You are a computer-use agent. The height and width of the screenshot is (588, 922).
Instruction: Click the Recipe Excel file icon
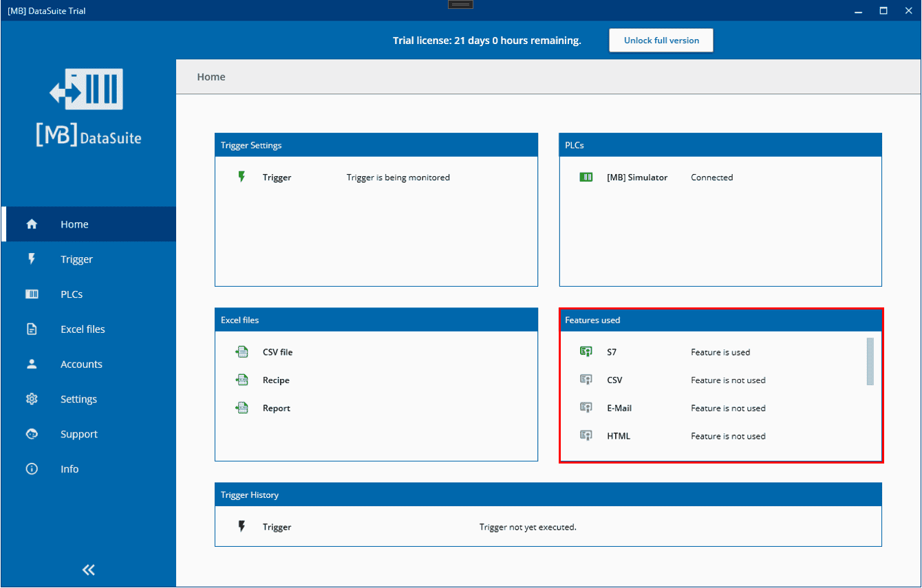(242, 380)
